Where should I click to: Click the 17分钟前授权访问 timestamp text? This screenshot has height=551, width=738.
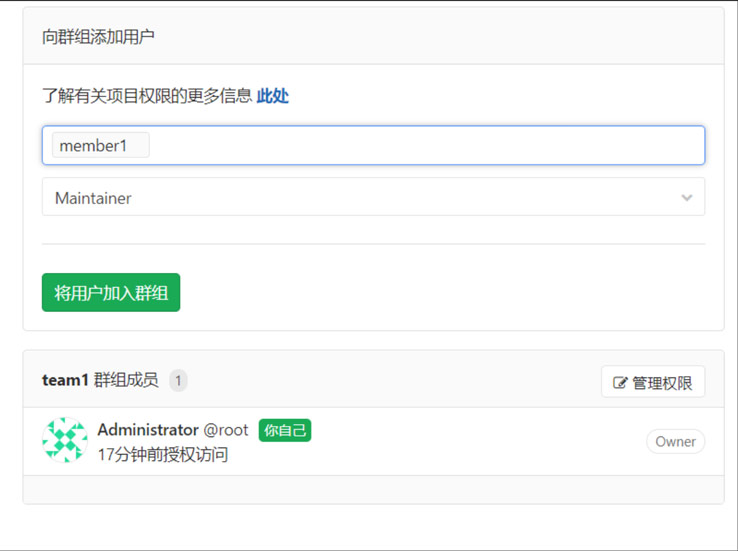pyautogui.click(x=163, y=455)
